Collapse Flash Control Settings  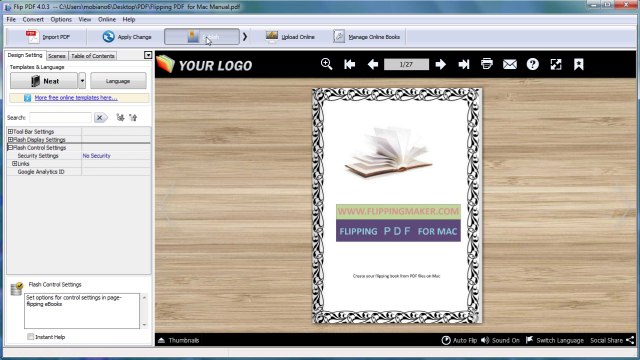[10, 147]
